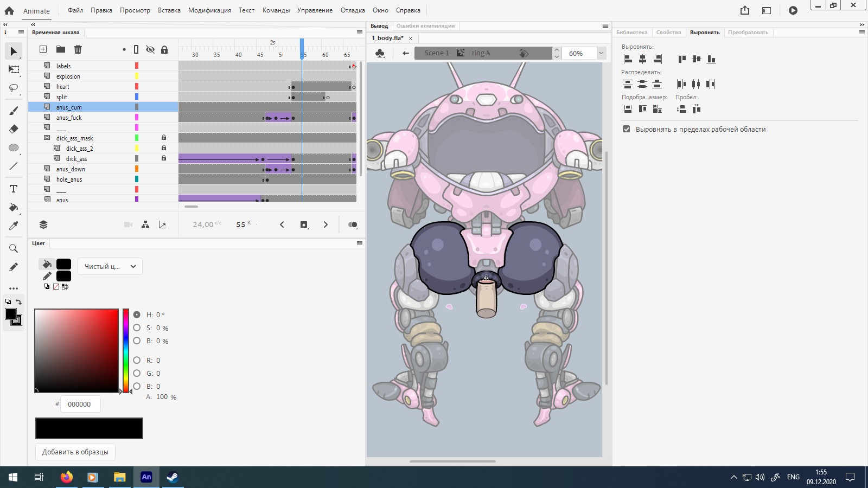Open the stage zoom 60% dropdown
This screenshot has width=868, height=488.
(x=601, y=53)
